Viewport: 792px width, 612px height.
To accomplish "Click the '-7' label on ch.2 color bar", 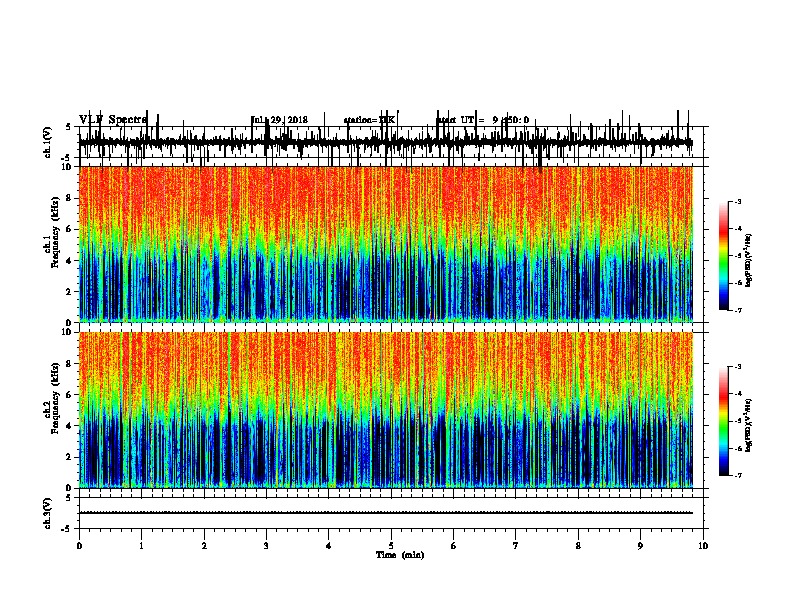I will coord(738,475).
